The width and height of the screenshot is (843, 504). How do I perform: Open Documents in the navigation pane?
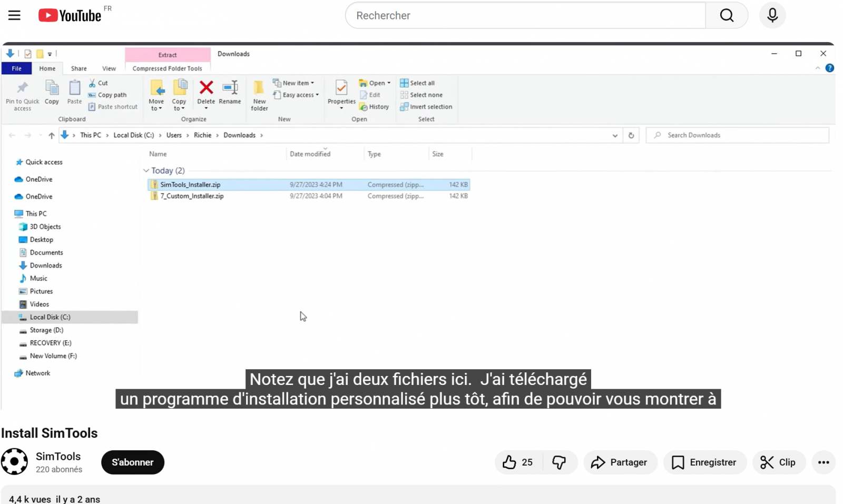point(41,253)
